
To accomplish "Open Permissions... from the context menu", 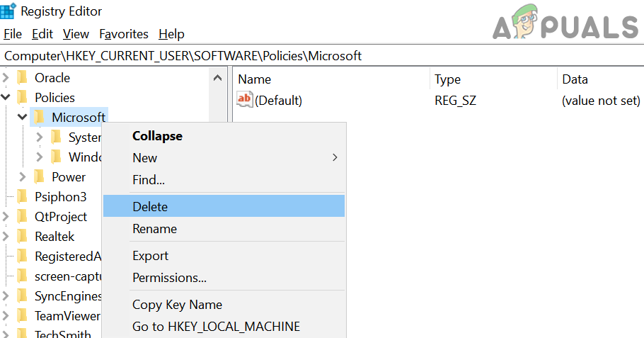I will [169, 278].
